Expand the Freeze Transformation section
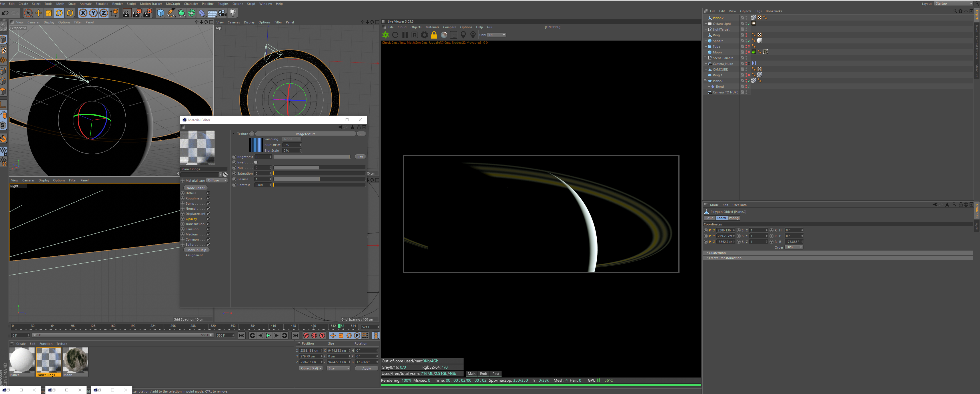The width and height of the screenshot is (980, 394). click(x=725, y=258)
